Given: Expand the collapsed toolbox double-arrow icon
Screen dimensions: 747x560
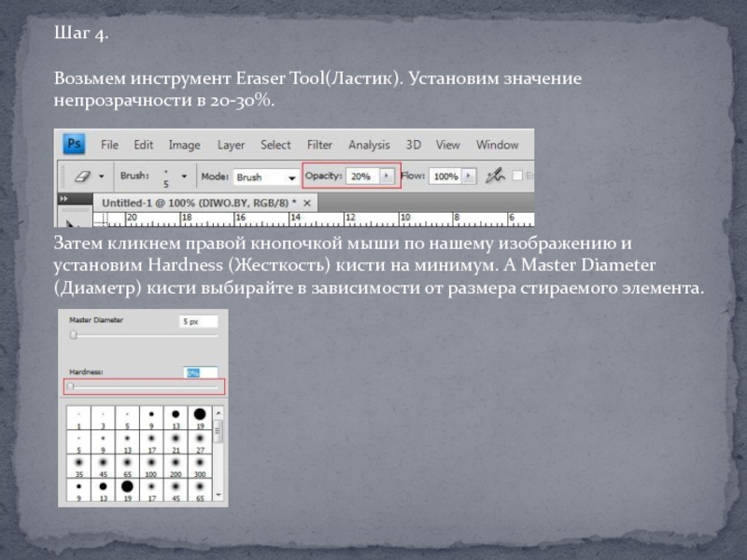Looking at the screenshot, I should pyautogui.click(x=64, y=200).
